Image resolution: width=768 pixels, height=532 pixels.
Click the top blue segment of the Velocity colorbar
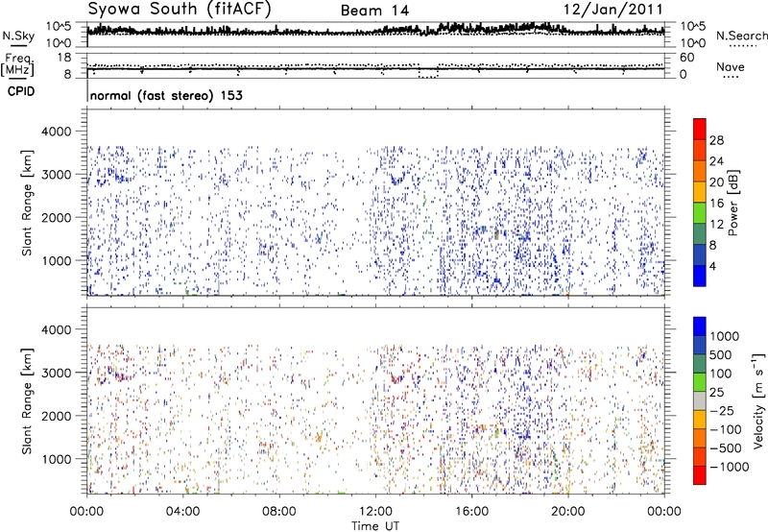click(x=700, y=326)
